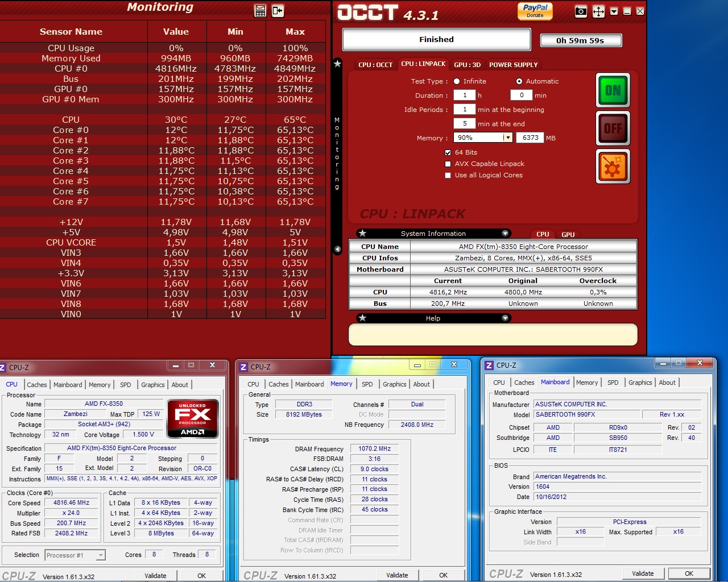The height and width of the screenshot is (582, 728).
Task: Click Validate in the CPU-Z Mainboard window
Action: pyautogui.click(x=643, y=573)
